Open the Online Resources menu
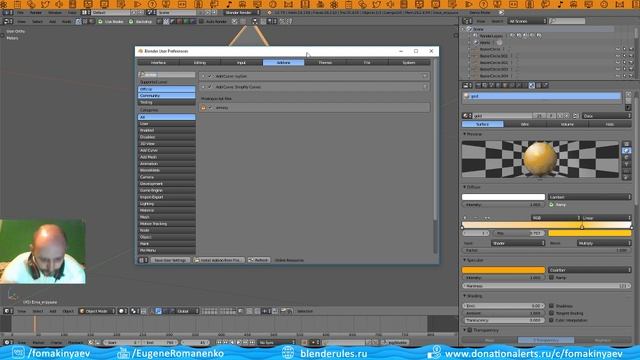This screenshot has width=640, height=360. tap(289, 260)
